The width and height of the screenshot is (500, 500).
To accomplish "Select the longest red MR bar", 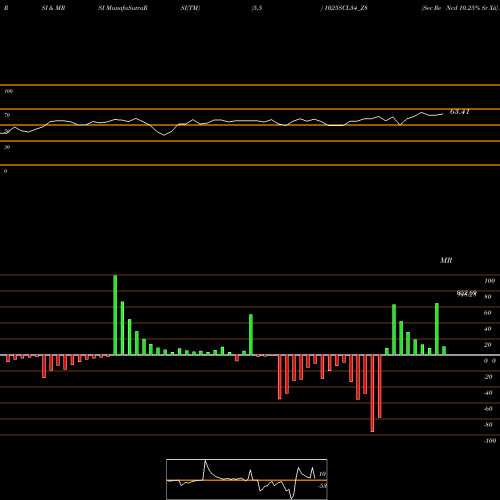I will (x=372, y=393).
